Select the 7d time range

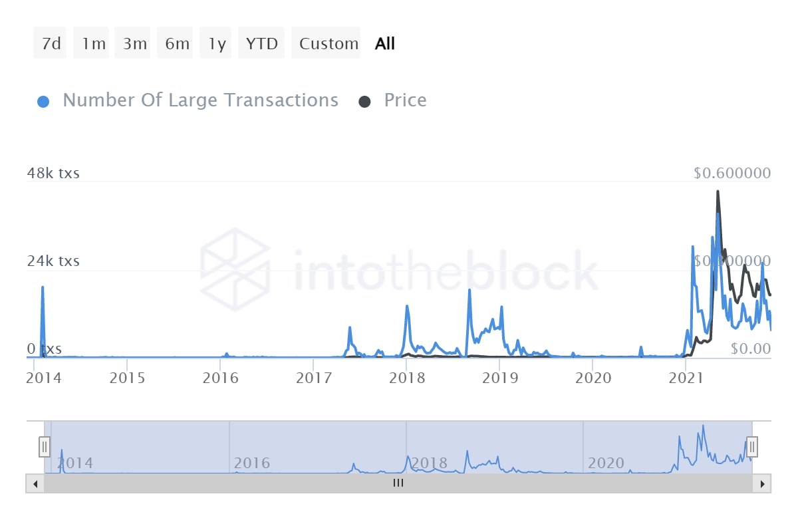click(x=49, y=43)
